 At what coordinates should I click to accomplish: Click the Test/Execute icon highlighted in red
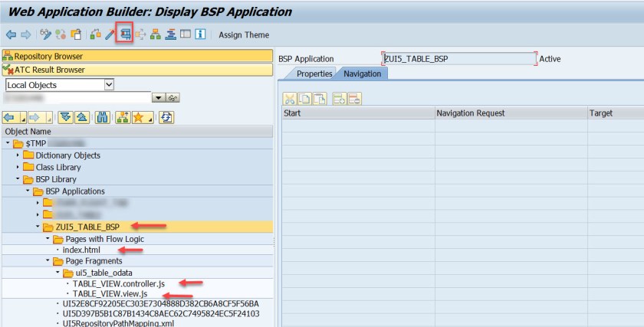(x=125, y=34)
